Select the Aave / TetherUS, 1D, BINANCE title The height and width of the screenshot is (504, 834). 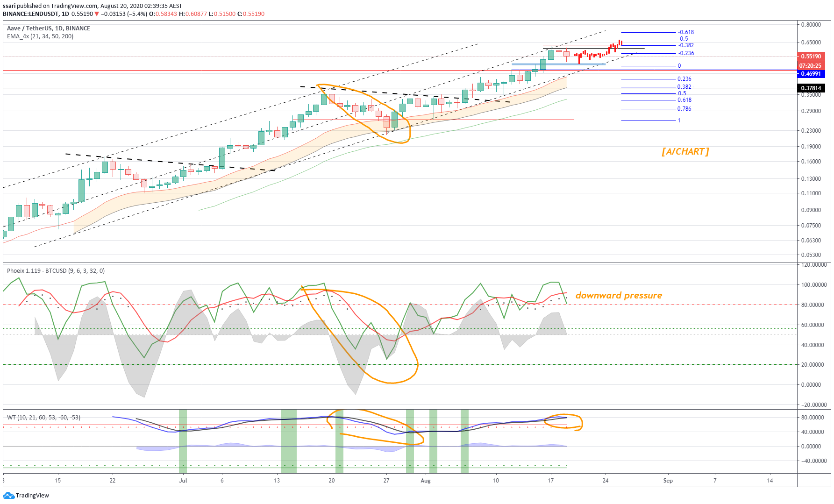click(49, 28)
